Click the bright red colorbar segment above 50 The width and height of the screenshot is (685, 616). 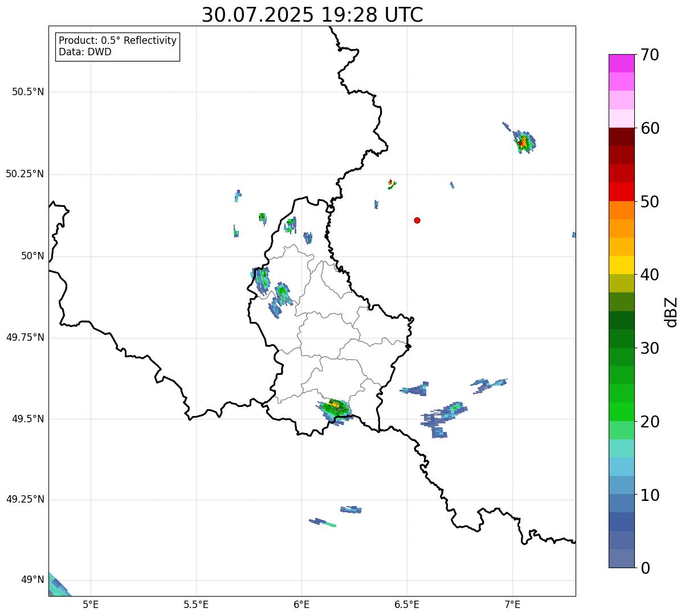pos(621,191)
